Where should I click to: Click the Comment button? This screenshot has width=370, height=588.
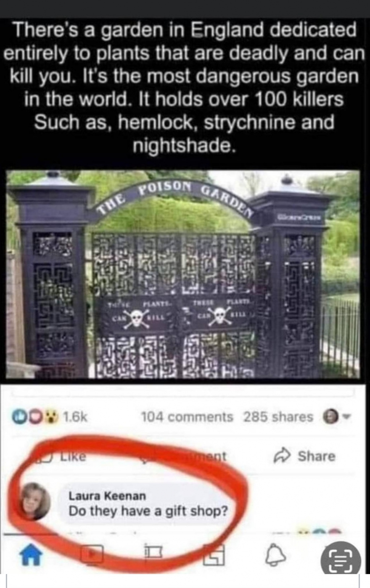tap(185, 456)
